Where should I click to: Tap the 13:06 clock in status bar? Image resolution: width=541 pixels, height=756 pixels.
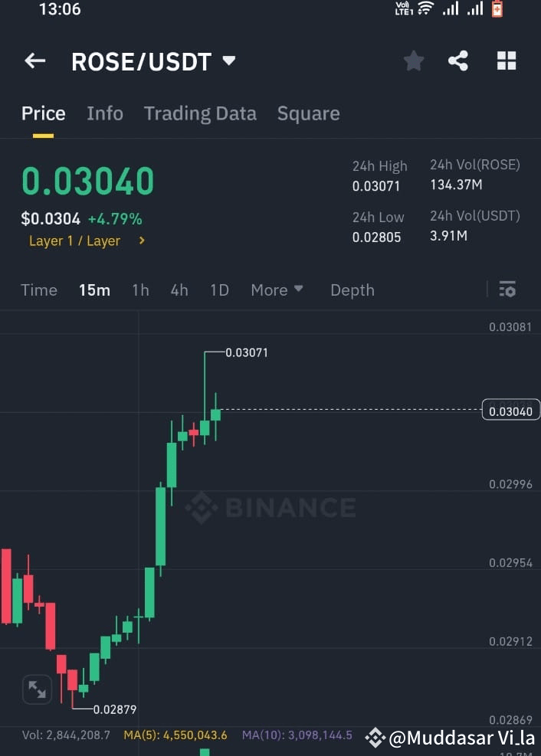point(60,8)
